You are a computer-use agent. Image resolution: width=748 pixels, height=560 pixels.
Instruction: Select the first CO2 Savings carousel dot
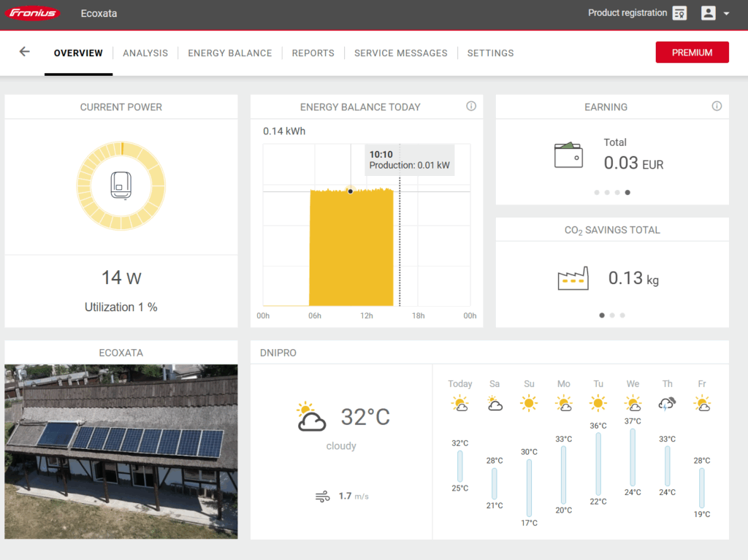coord(602,315)
